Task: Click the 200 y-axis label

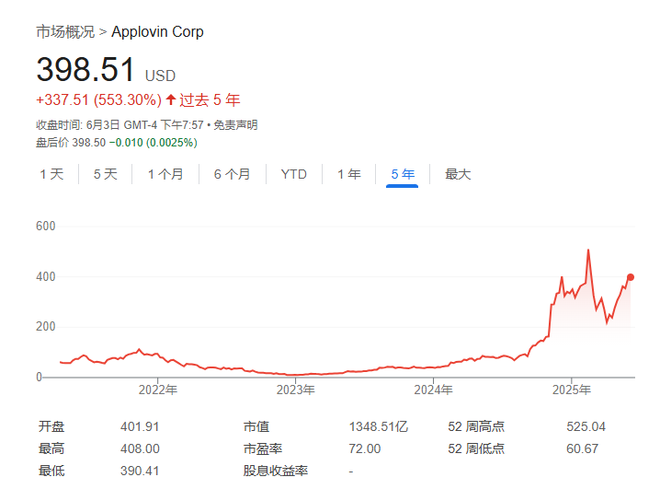Action: click(x=45, y=327)
